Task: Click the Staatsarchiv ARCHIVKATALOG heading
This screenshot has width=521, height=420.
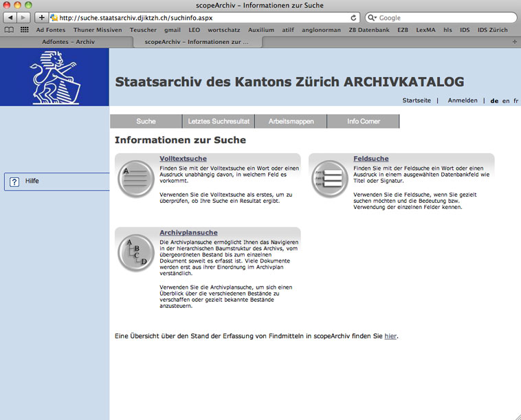Action: [289, 82]
